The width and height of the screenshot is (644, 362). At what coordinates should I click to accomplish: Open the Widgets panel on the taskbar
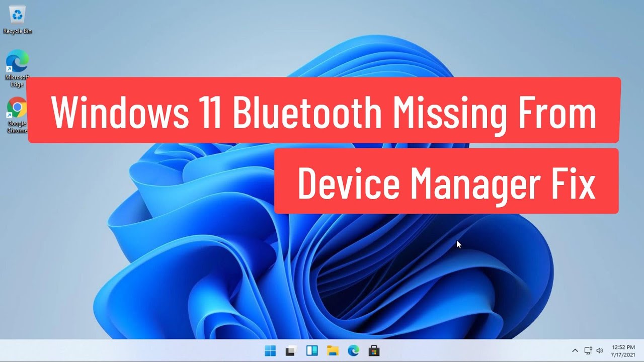(x=312, y=351)
